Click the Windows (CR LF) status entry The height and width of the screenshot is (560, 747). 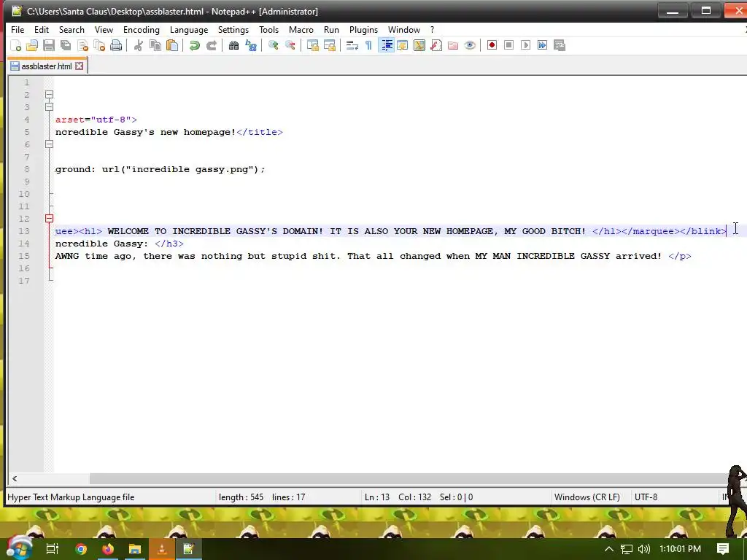point(587,497)
